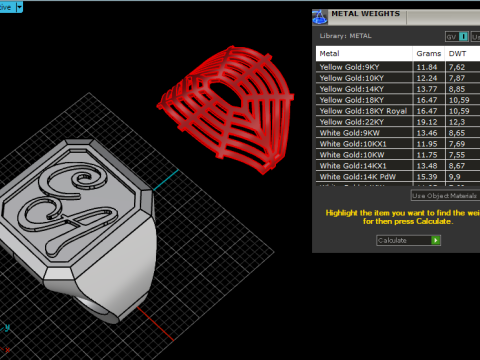Select the White Gold:14K PdW row
Image resolution: width=480 pixels, height=360 pixels.
coord(398,177)
